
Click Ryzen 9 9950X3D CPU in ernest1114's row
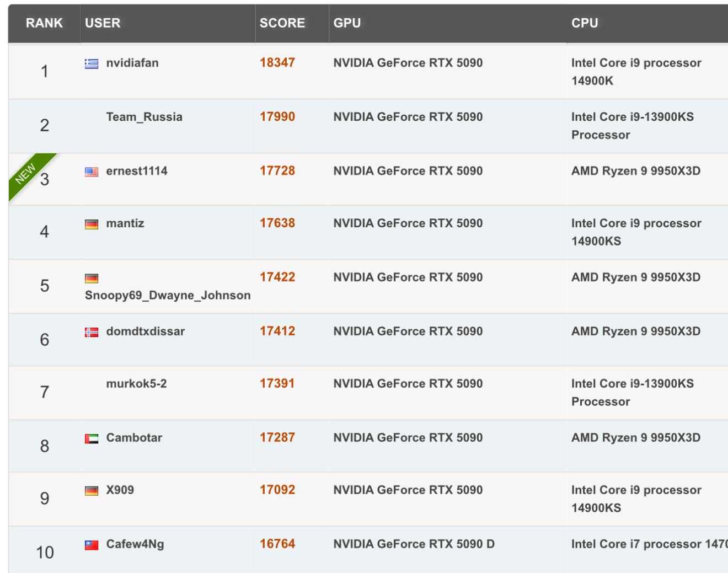click(x=636, y=171)
